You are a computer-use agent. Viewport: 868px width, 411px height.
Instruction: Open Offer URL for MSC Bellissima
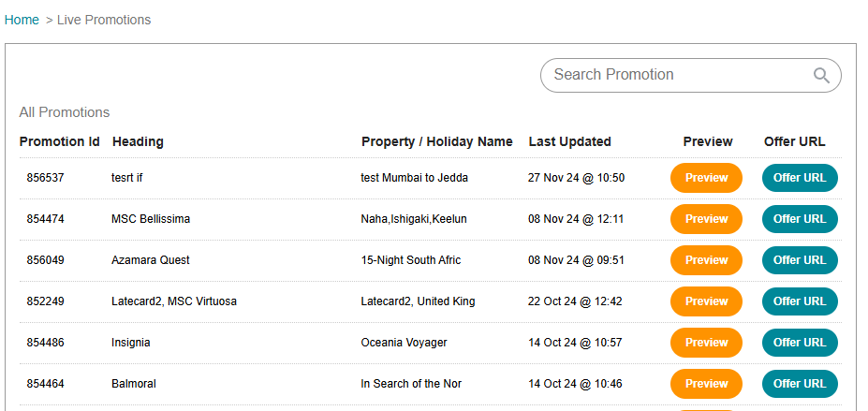[x=800, y=219]
